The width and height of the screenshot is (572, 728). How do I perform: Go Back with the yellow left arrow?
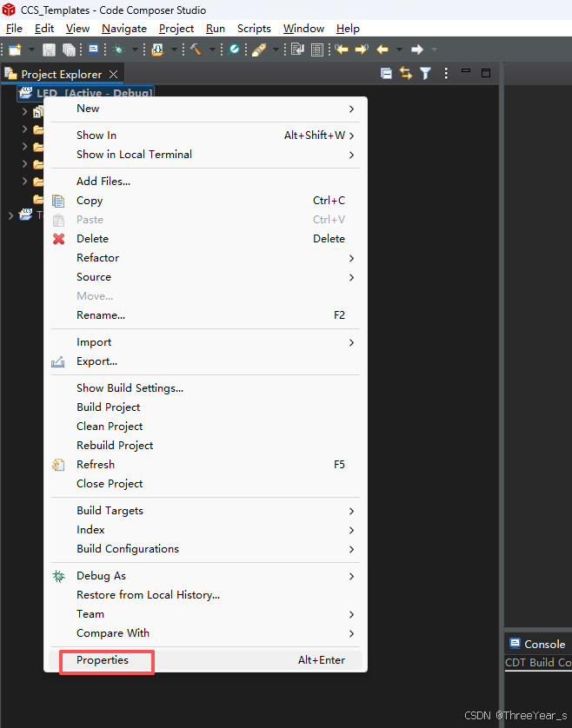tap(382, 50)
